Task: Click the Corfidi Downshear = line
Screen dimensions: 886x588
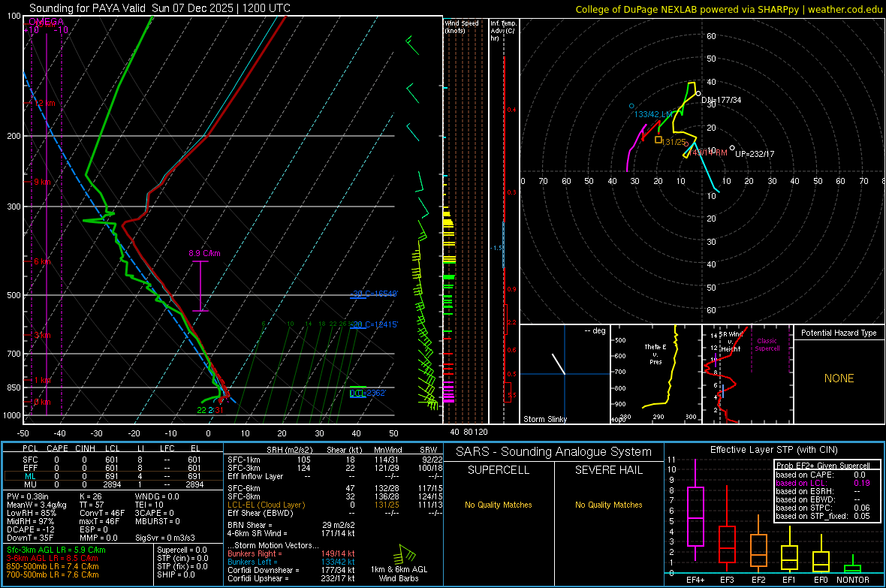Action: (x=291, y=571)
